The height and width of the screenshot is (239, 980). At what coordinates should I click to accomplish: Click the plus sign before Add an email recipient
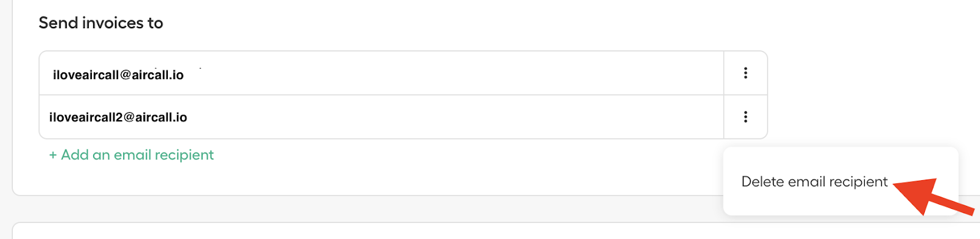pos(53,155)
